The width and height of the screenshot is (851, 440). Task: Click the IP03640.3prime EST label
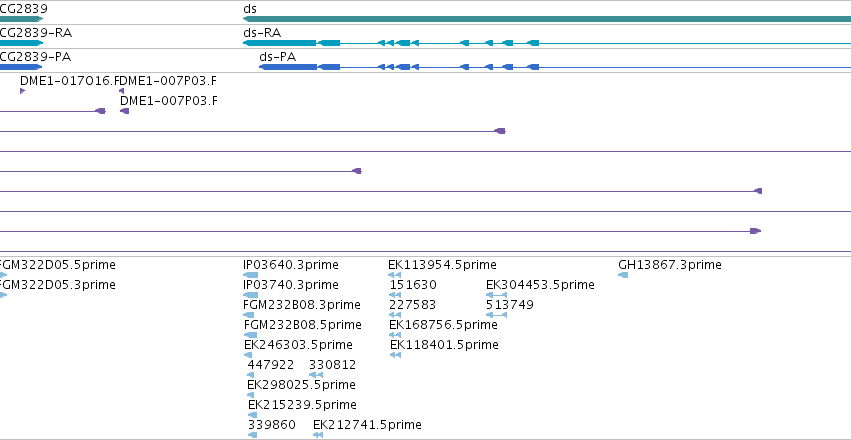point(291,265)
